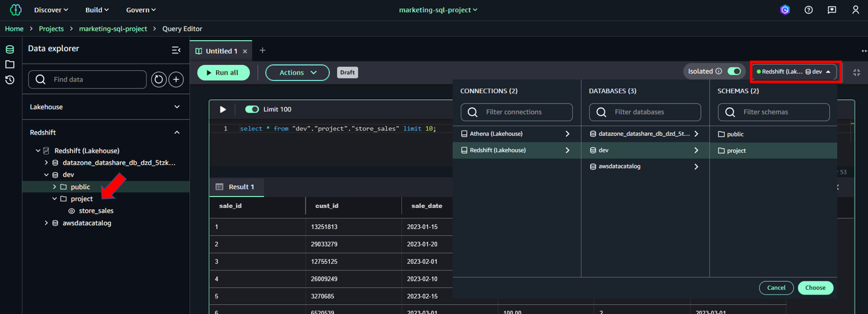
Task: Open the Actions dropdown
Action: click(297, 73)
